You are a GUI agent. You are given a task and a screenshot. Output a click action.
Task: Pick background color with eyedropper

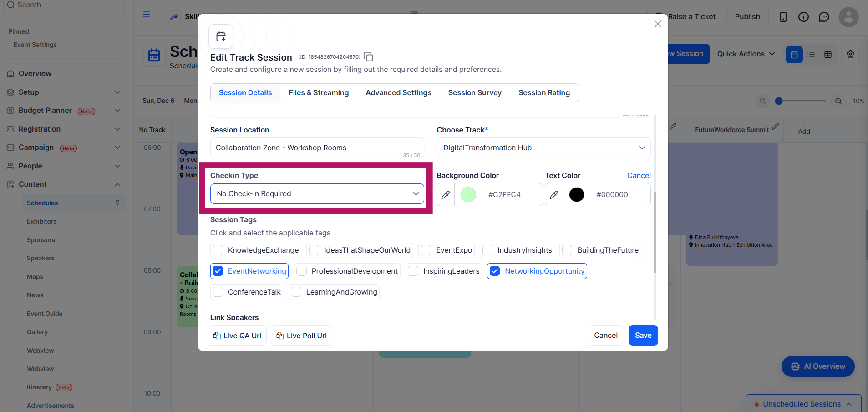(446, 195)
